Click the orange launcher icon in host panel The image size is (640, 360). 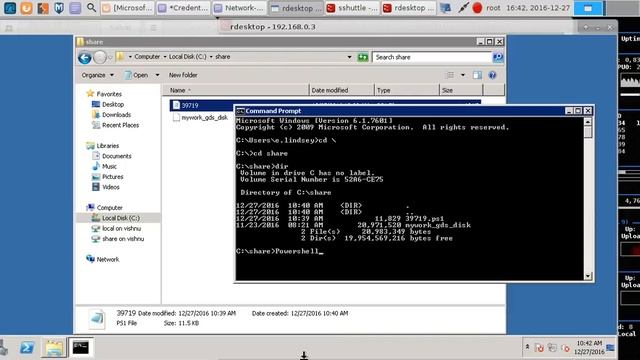[x=27, y=8]
